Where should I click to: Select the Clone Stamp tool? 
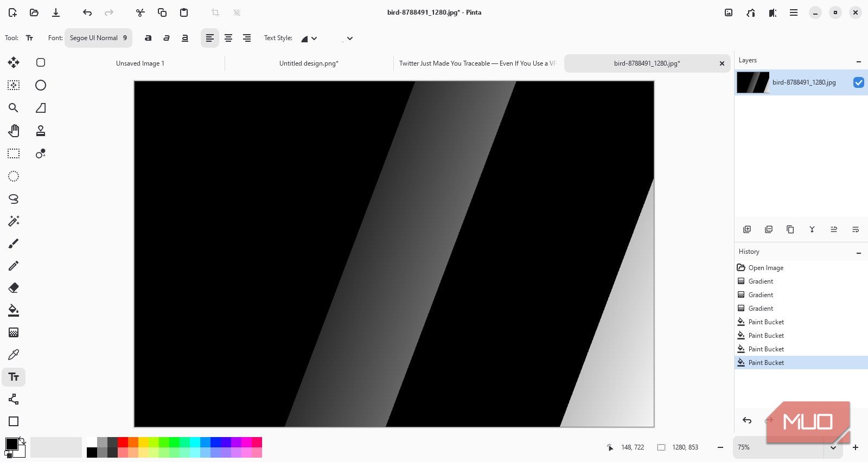[x=41, y=131]
